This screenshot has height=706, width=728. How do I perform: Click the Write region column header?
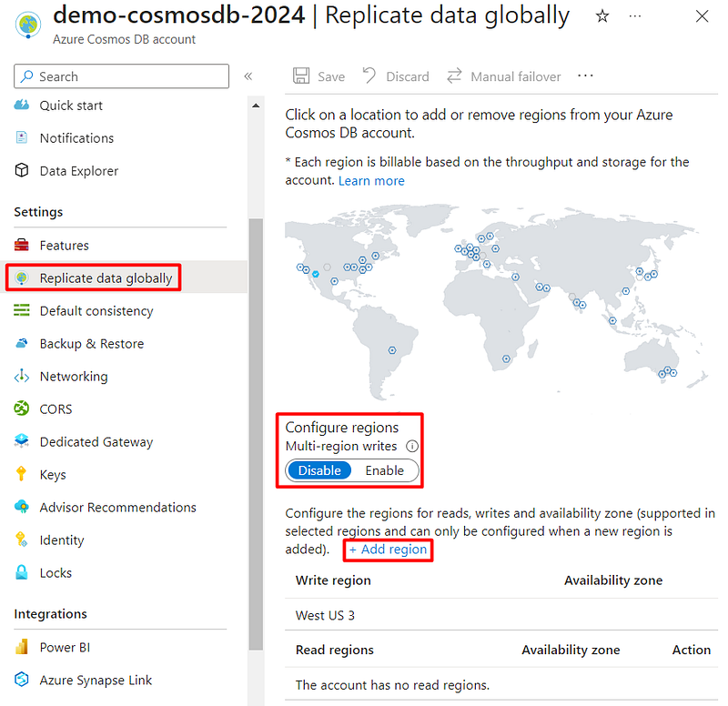[333, 580]
